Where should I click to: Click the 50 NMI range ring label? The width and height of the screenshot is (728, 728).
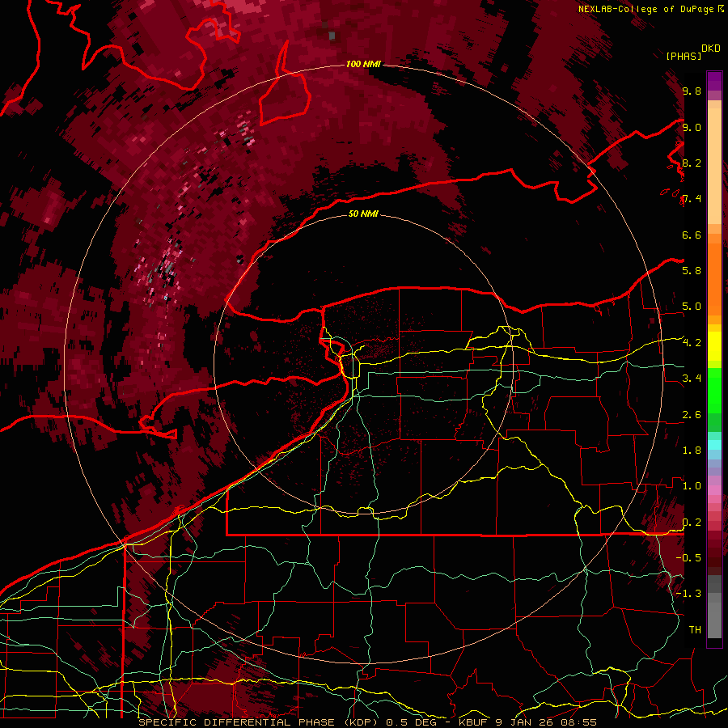363,214
